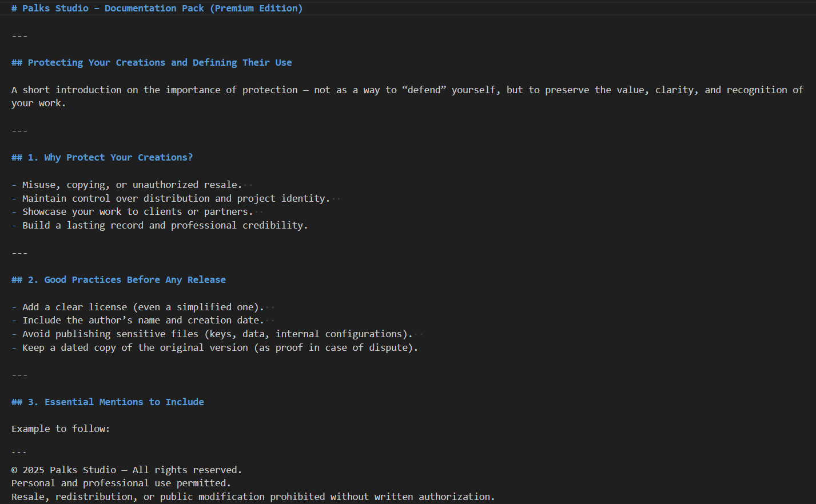Click the "Include the author's name" bullet line
This screenshot has width=816, height=504.
pyautogui.click(x=143, y=321)
